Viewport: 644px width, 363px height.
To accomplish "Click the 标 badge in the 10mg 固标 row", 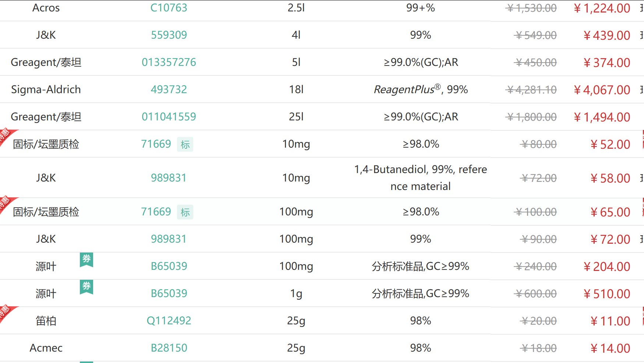I will pyautogui.click(x=185, y=144).
